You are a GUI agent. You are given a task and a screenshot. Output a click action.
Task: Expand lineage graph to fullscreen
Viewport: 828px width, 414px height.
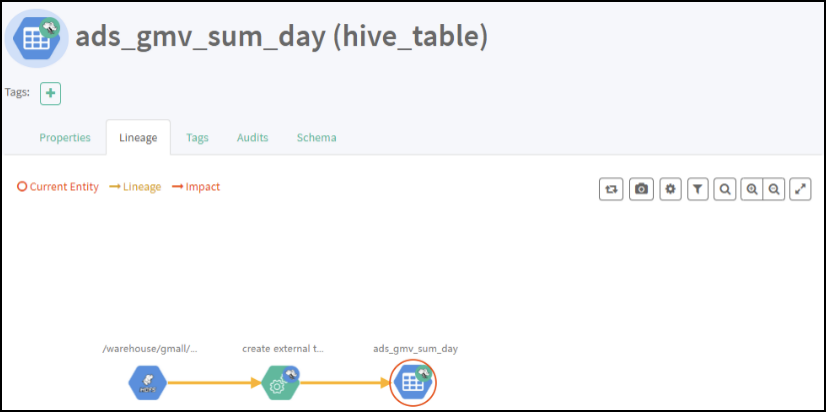point(800,188)
